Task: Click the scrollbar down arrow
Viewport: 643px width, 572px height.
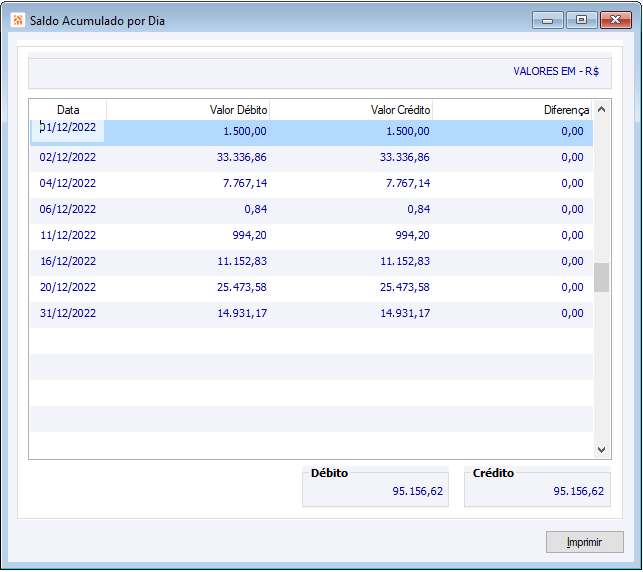Action: click(601, 450)
